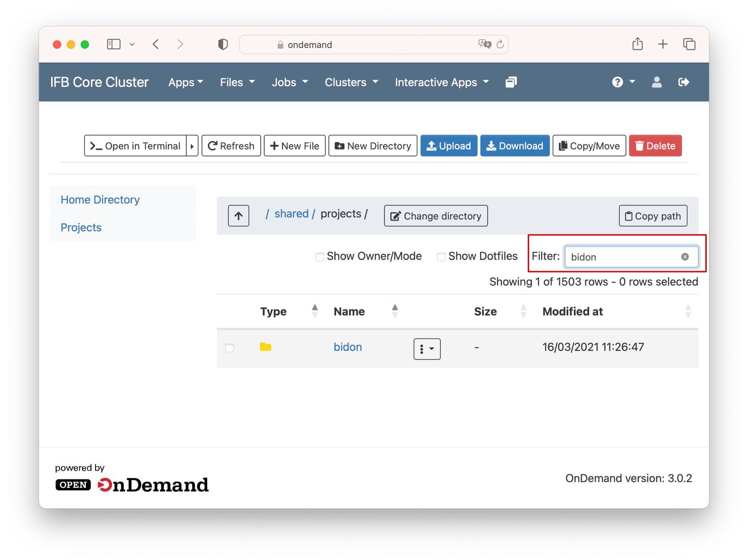
Task: Click the Upload button
Action: pos(449,146)
